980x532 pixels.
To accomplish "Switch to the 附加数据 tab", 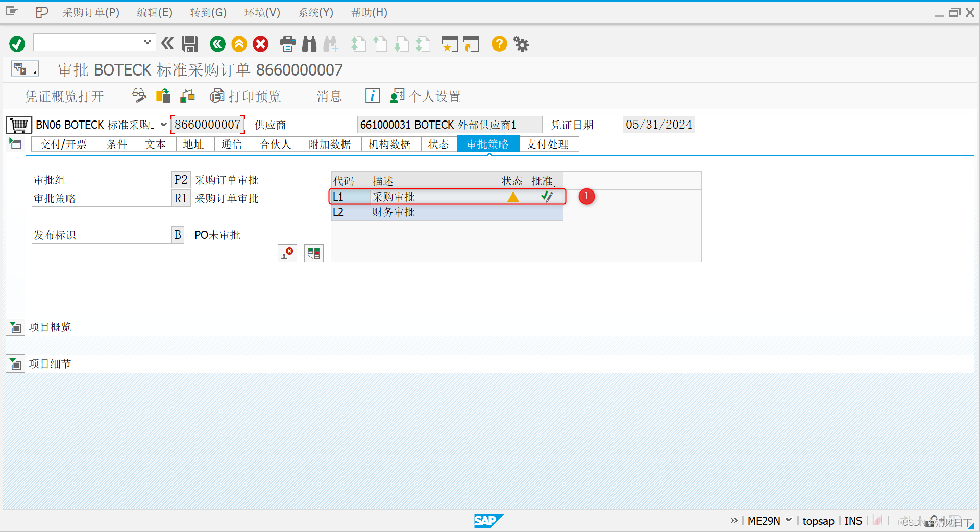I will click(x=330, y=144).
